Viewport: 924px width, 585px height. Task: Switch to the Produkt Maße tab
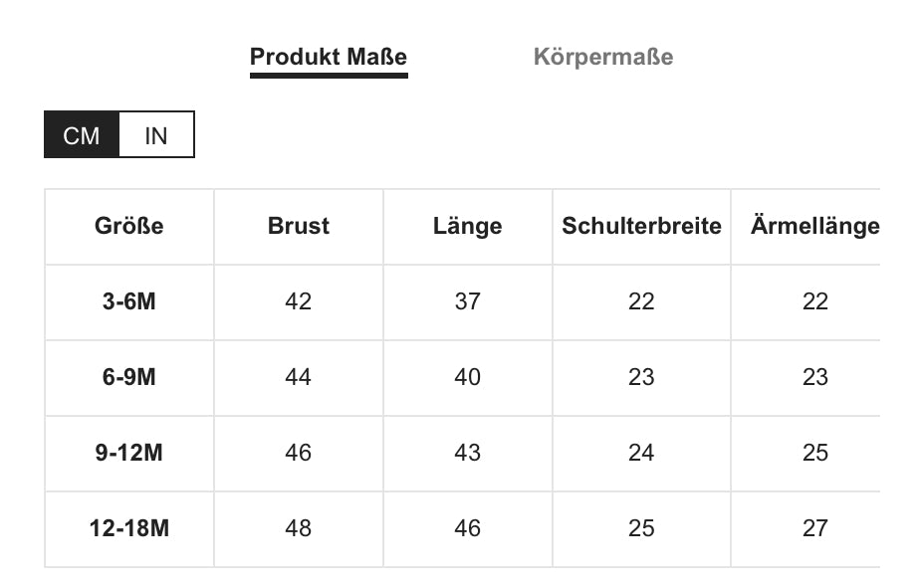tap(328, 57)
